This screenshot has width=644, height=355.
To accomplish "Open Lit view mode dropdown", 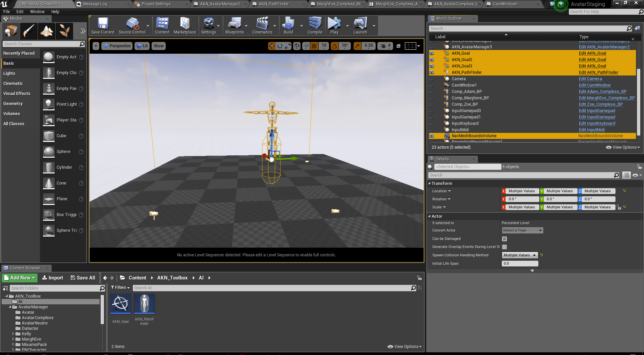I will [142, 46].
